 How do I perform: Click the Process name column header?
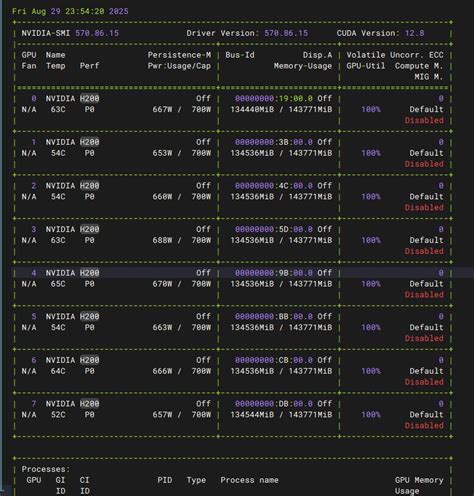(249, 480)
